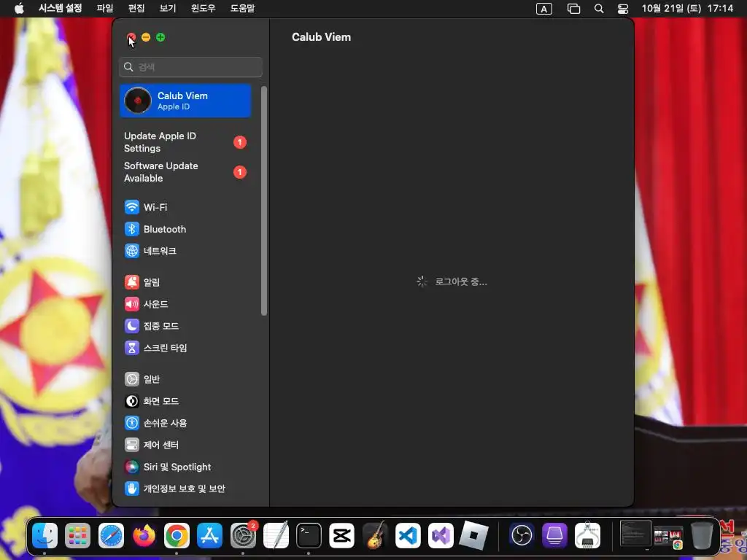Viewport: 747px width, 560px height.
Task: Open the 도움말 (Help) menu
Action: click(x=242, y=9)
